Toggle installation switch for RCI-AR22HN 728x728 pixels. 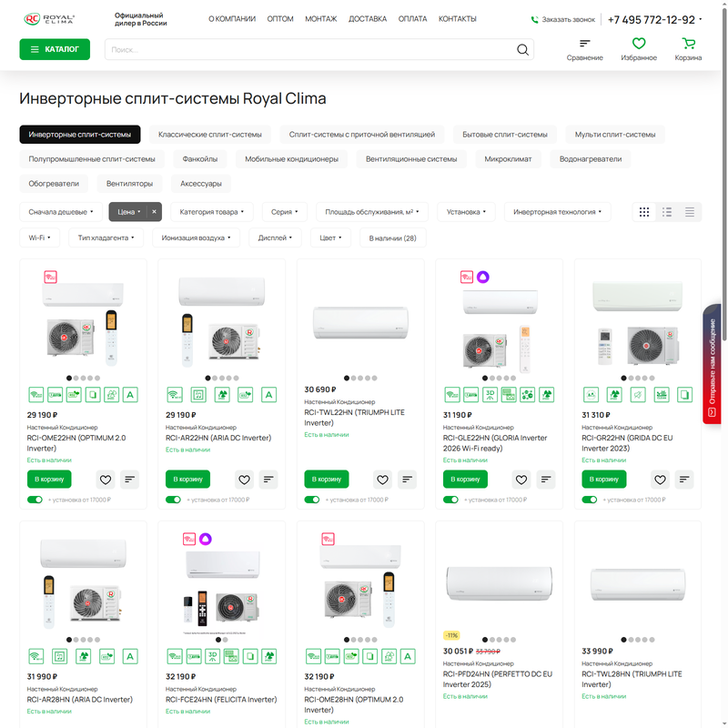[173, 500]
